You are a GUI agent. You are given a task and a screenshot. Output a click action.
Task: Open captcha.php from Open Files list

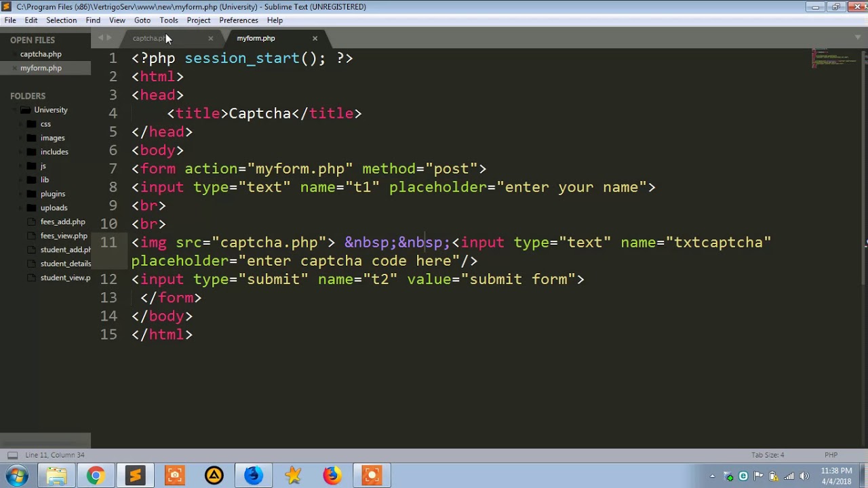tap(41, 54)
